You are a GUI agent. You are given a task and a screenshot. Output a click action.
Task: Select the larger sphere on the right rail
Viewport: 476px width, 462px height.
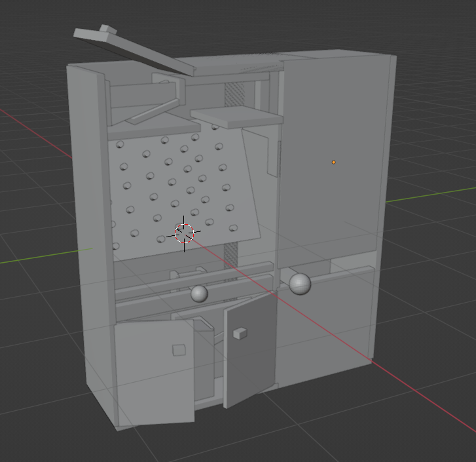pos(300,284)
